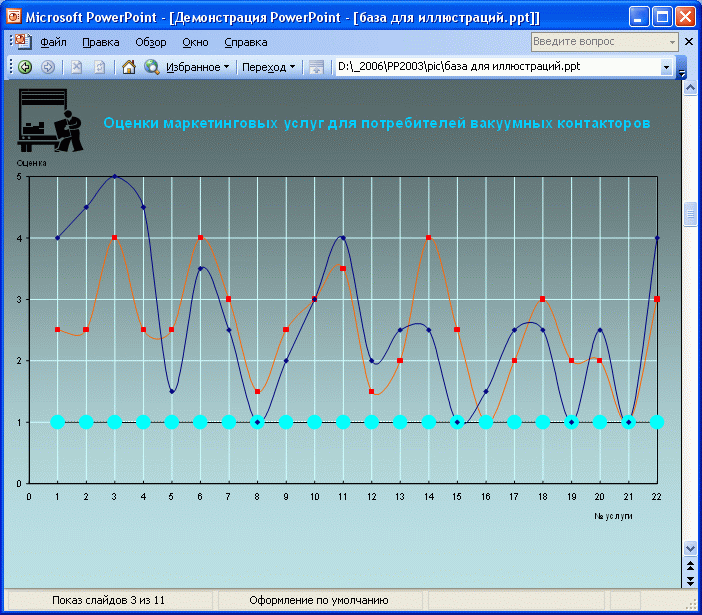Close the document window with menu bar X
This screenshot has width=702, height=615.
(689, 42)
